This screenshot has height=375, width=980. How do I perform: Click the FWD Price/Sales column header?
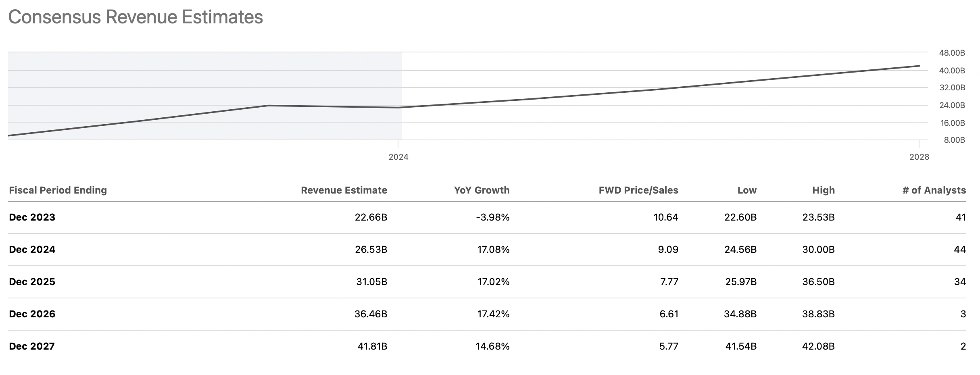tap(638, 190)
